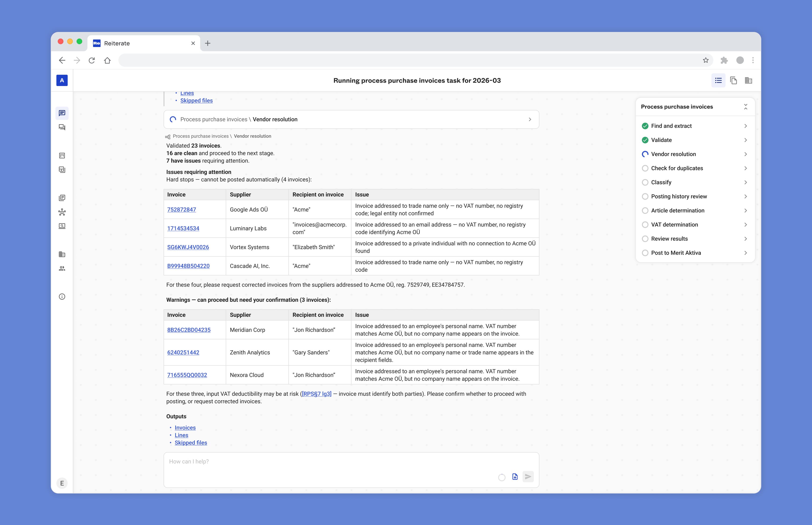Open the network graph sidebar icon
The width and height of the screenshot is (812, 525).
tap(62, 212)
